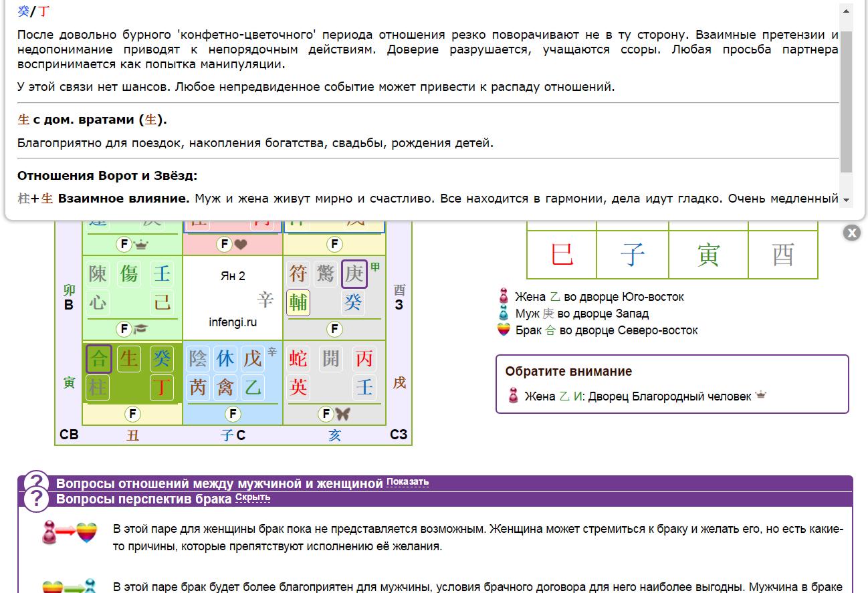Select the 休 gate glyph in the North palace
Image resolution: width=868 pixels, height=593 pixels.
(225, 359)
